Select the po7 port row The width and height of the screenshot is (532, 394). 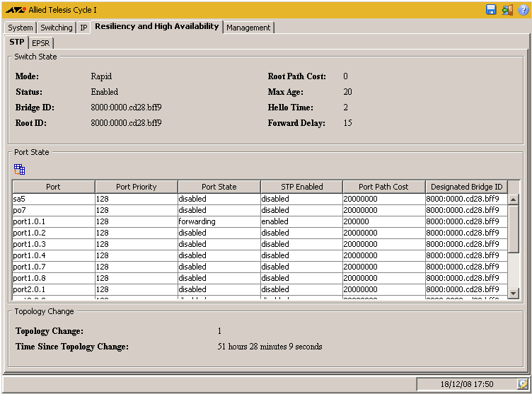[260, 210]
